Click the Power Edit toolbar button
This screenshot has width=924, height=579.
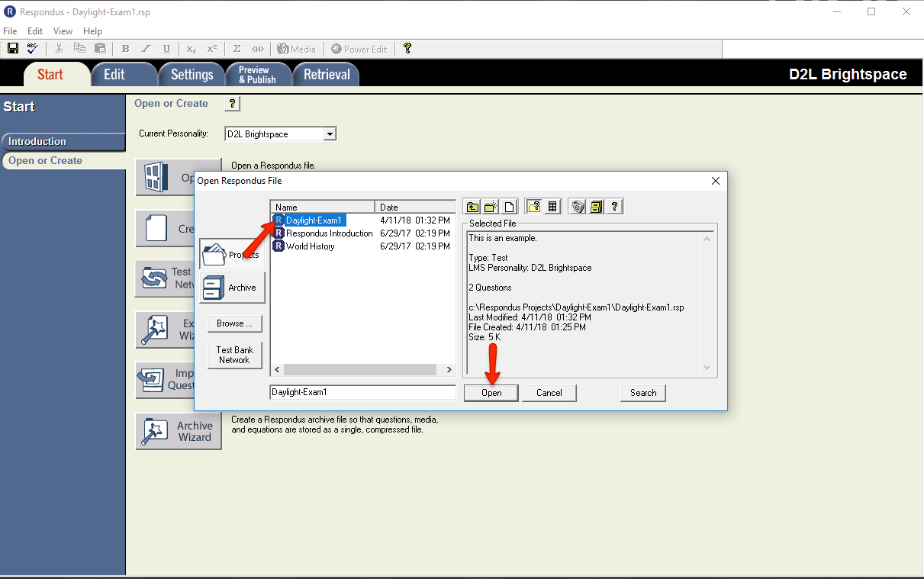coord(359,49)
